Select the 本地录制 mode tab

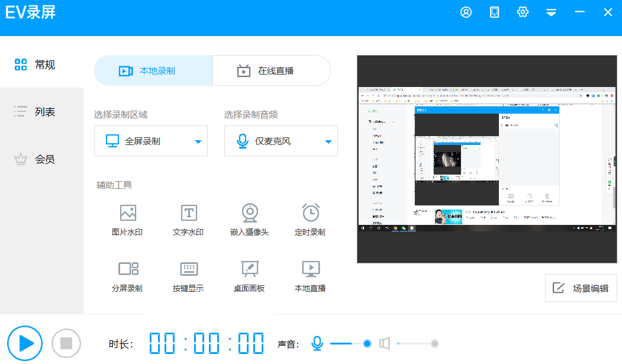point(153,70)
